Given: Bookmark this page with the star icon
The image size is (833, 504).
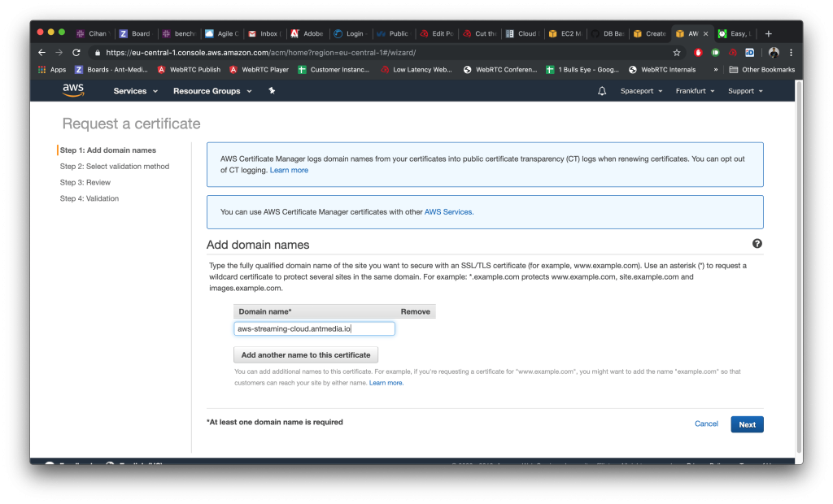Looking at the screenshot, I should [676, 53].
